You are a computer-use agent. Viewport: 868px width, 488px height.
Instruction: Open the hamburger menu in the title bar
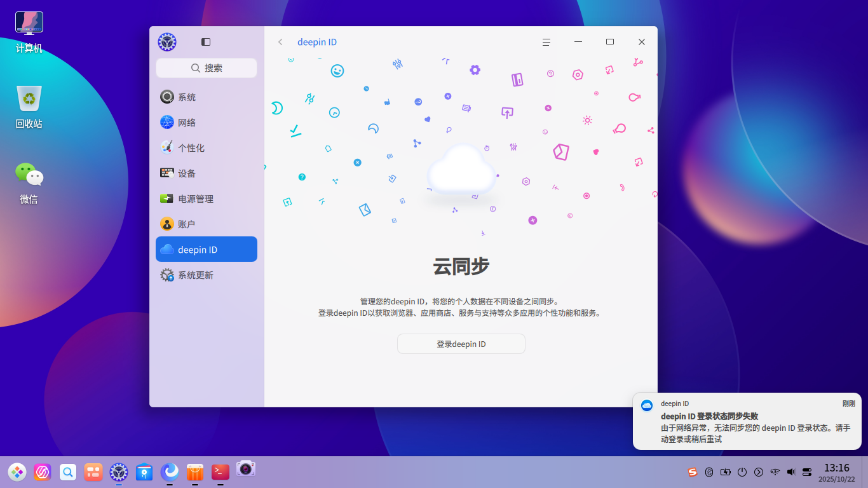(546, 42)
